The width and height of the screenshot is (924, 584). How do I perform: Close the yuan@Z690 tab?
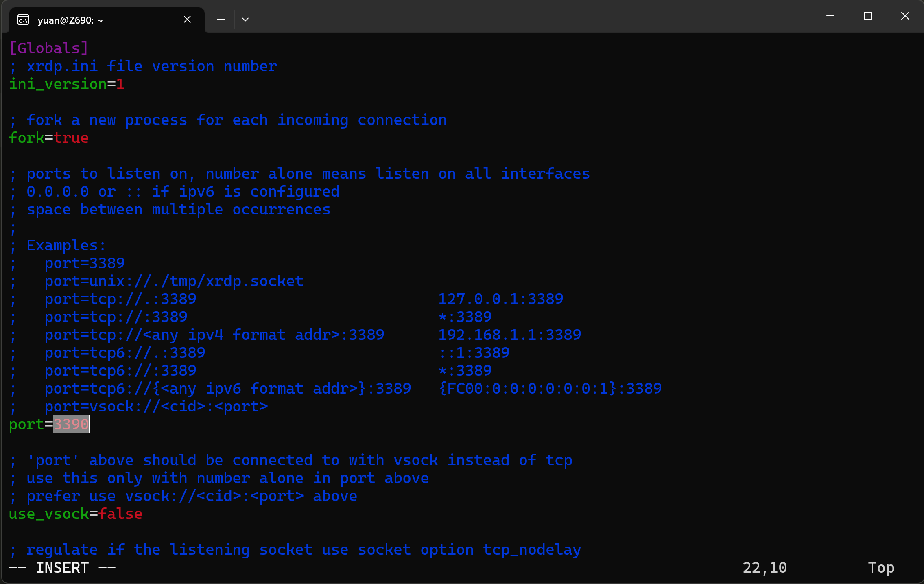187,19
